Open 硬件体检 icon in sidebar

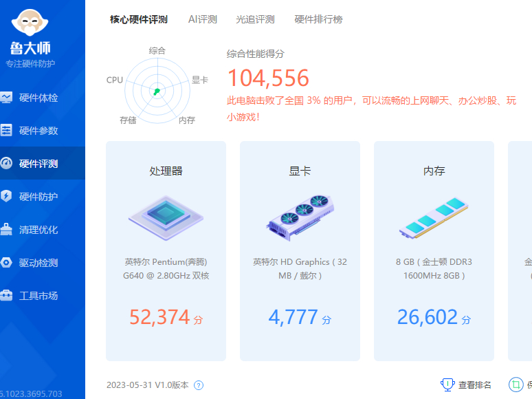(x=5, y=98)
